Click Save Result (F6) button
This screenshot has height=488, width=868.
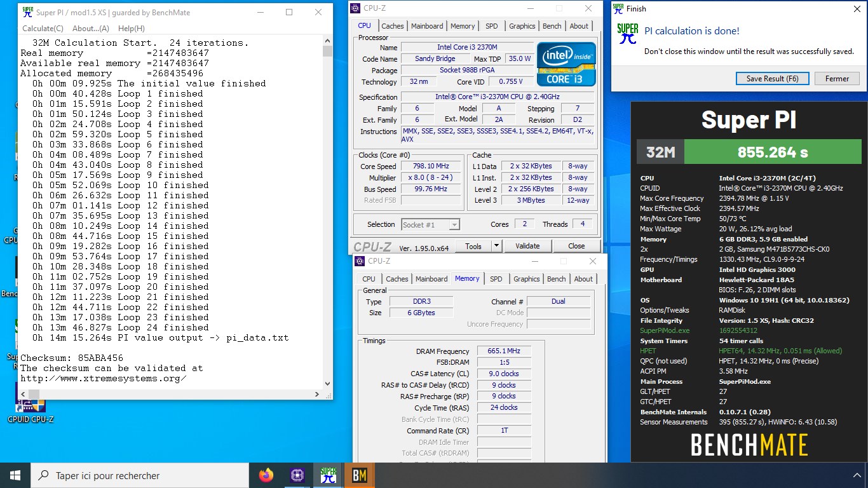(772, 79)
